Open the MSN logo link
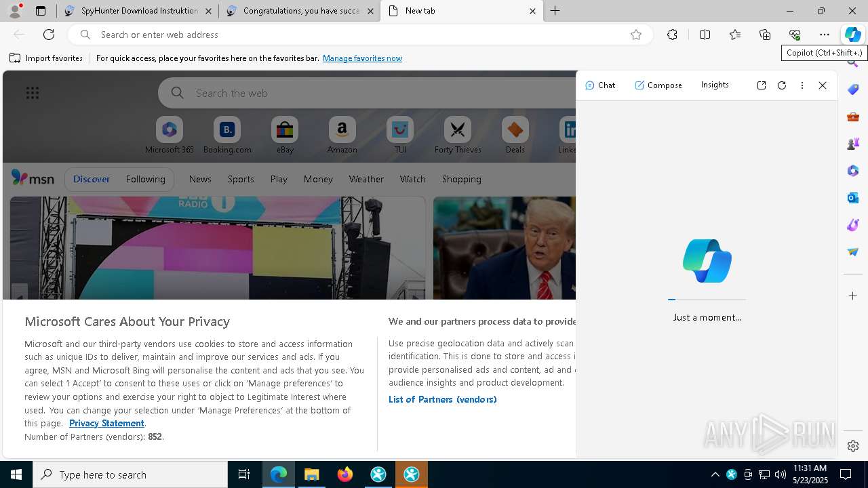Screen dimensions: 868x488 tap(33, 178)
